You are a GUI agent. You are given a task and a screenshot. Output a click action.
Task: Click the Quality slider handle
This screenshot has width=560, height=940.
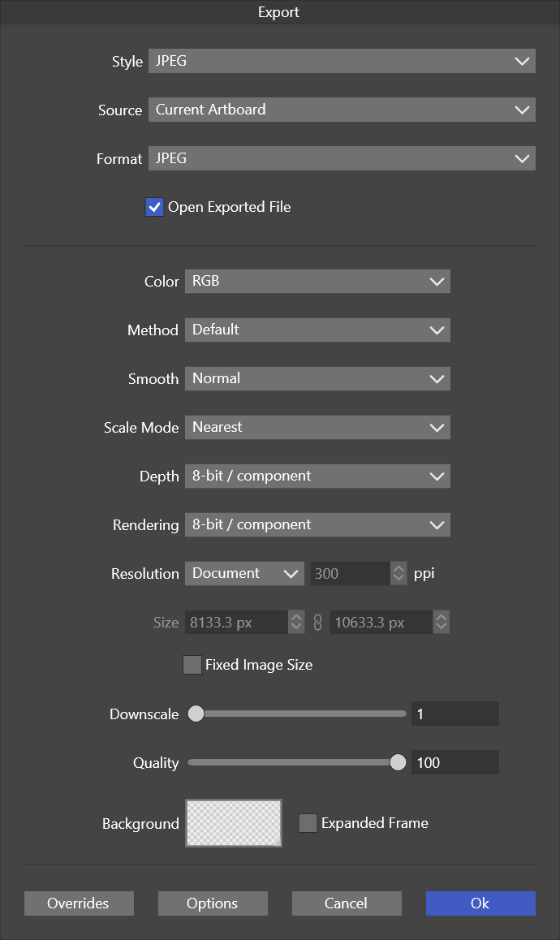point(398,762)
